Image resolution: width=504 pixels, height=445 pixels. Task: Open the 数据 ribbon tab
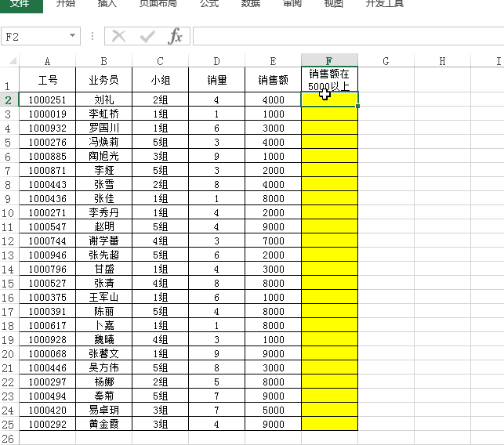[x=251, y=4]
